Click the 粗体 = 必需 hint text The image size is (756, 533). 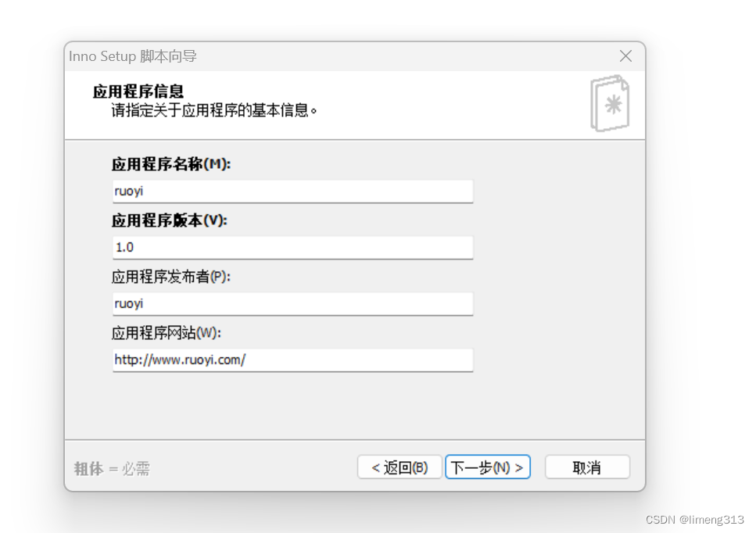pos(112,468)
